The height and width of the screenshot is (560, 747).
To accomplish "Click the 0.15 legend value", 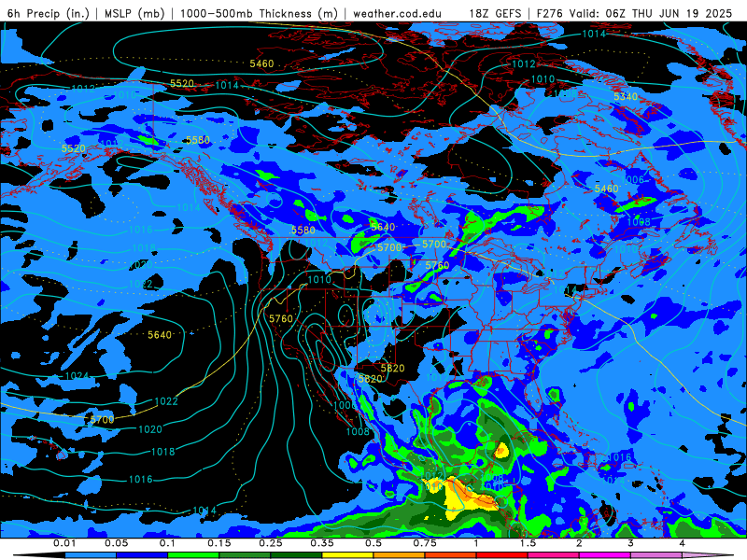I will tap(219, 543).
